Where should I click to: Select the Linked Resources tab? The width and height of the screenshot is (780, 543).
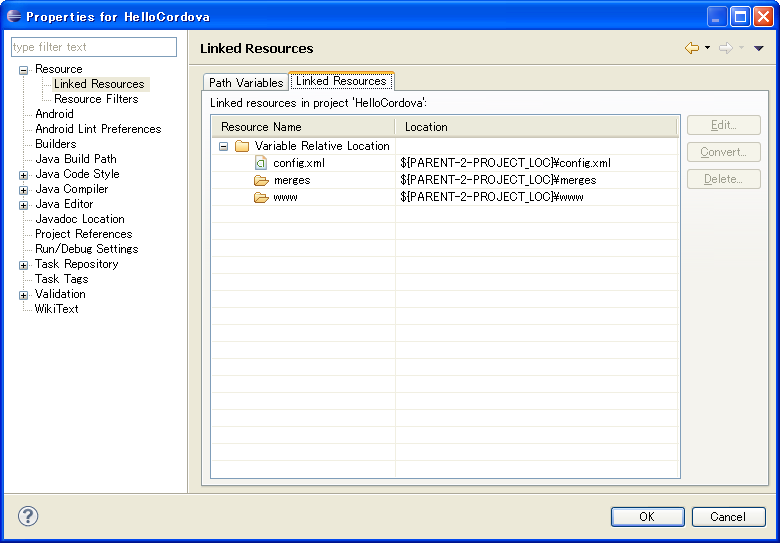341,81
